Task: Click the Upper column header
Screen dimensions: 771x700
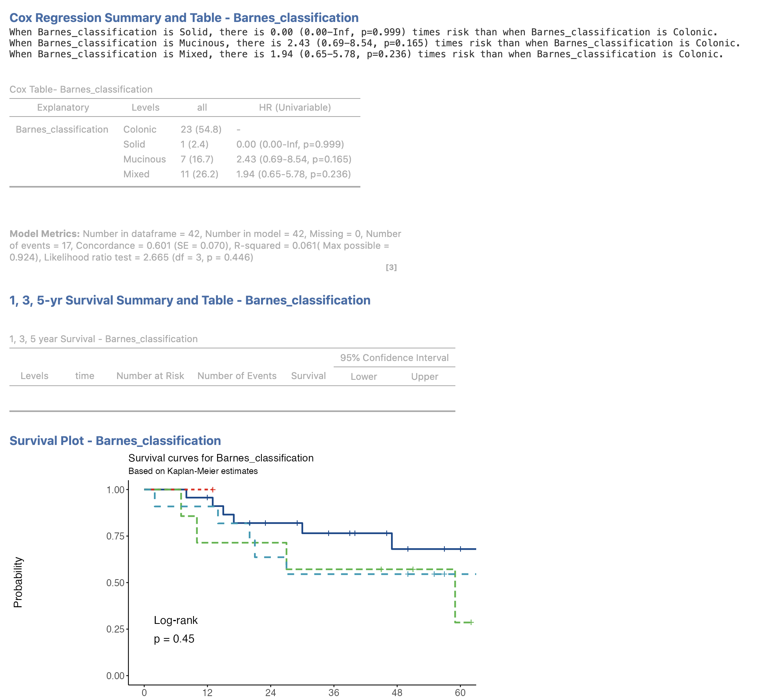Action: click(x=425, y=377)
